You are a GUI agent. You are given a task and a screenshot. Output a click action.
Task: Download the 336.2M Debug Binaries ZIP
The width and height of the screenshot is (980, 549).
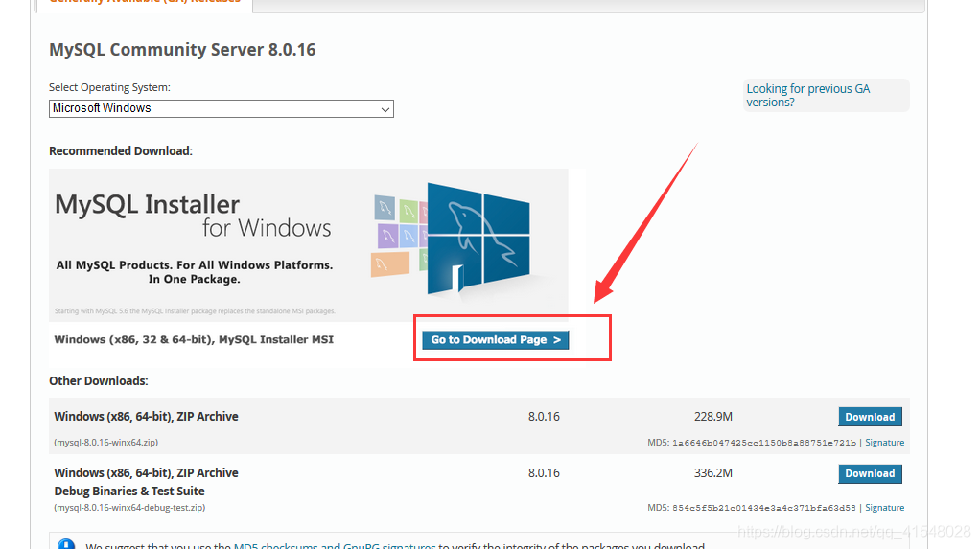point(870,473)
